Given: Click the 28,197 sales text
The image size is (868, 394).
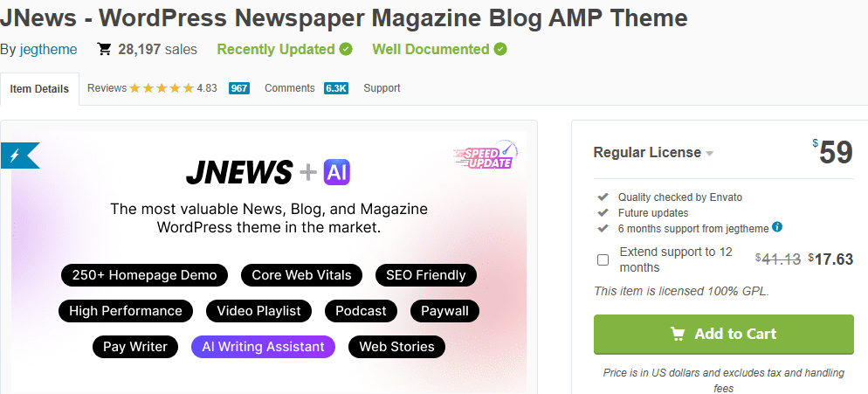Looking at the screenshot, I should point(157,49).
